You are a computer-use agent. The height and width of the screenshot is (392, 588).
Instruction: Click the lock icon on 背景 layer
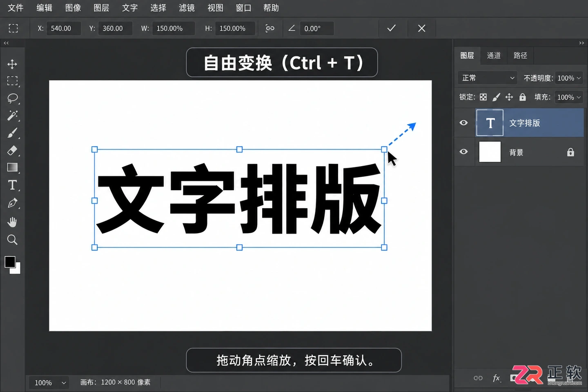tap(570, 152)
